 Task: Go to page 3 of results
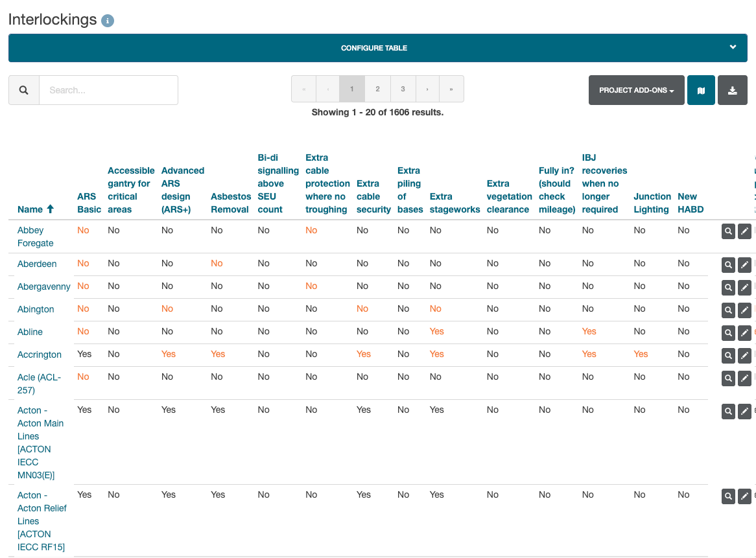tap(403, 89)
